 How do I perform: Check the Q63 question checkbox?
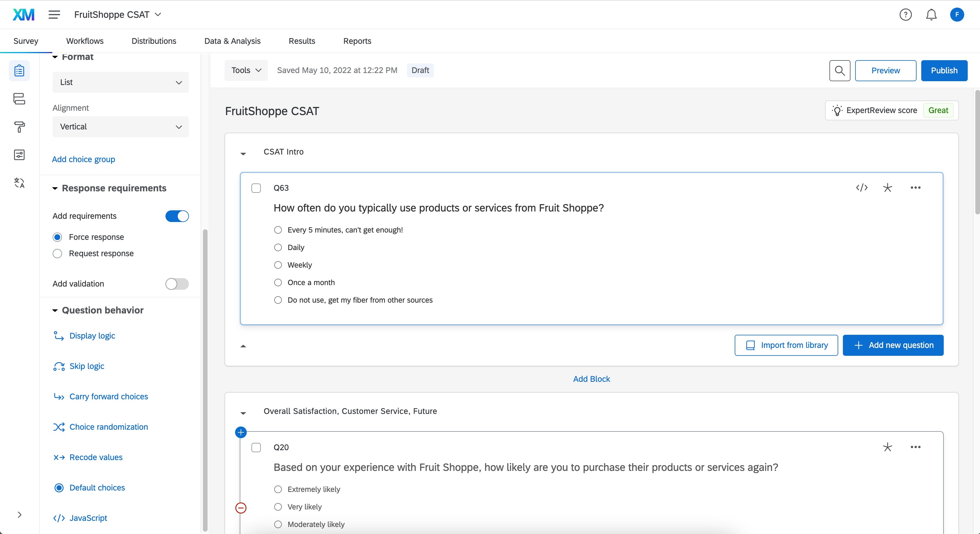click(256, 188)
